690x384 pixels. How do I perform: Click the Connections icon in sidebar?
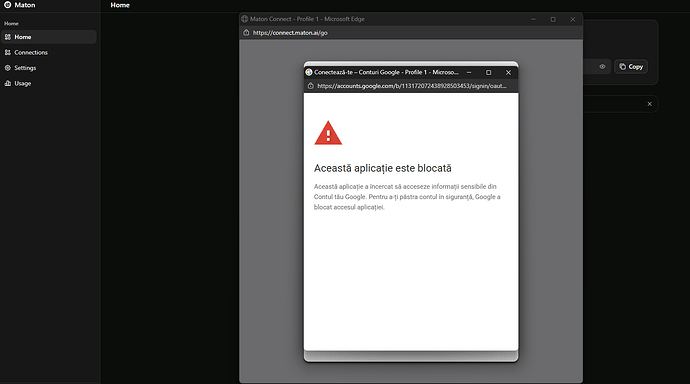[8, 52]
